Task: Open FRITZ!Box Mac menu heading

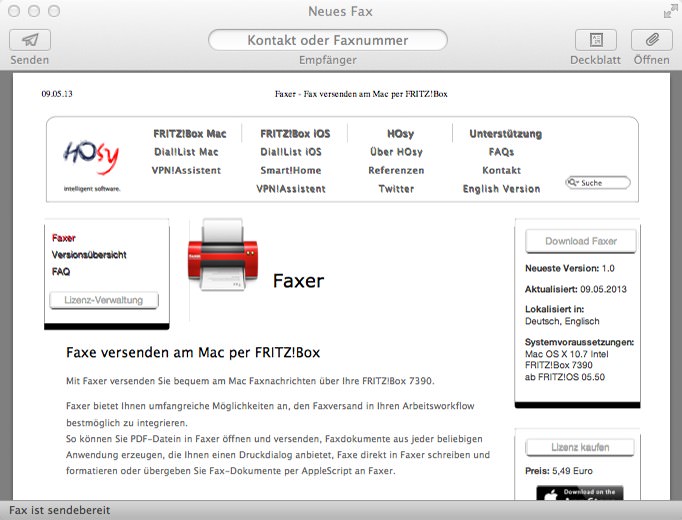Action: click(190, 133)
